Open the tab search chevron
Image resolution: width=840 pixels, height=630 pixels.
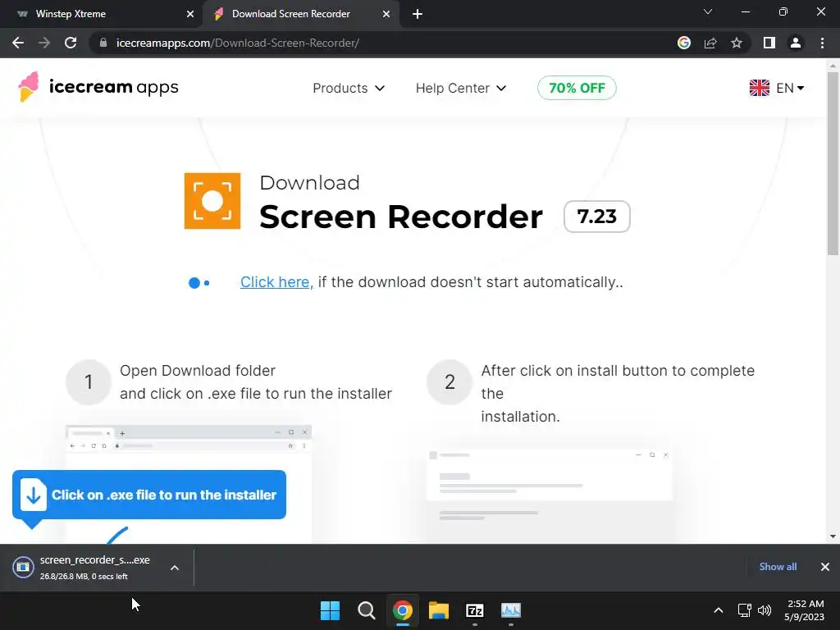click(708, 11)
